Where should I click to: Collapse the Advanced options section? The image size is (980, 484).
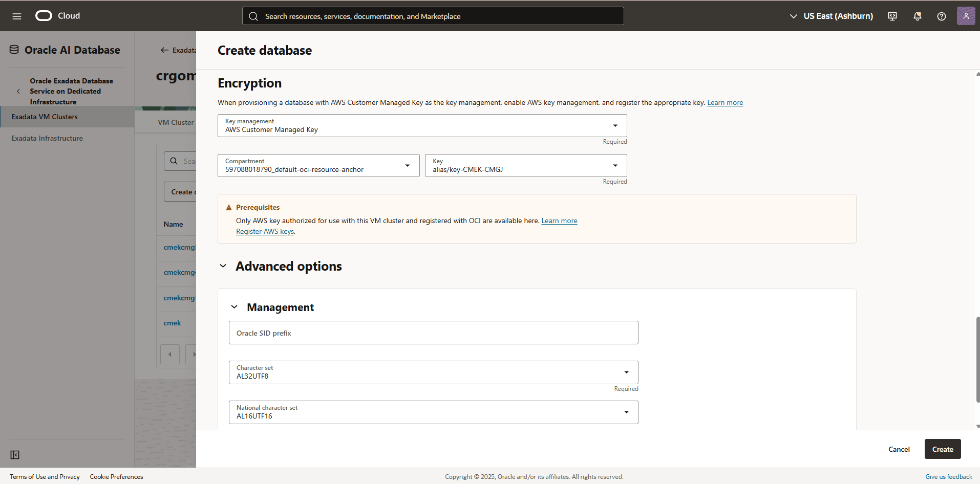click(223, 266)
